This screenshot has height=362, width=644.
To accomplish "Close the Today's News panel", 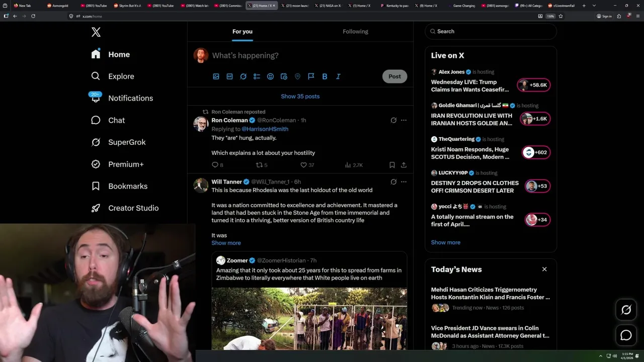I will click(544, 269).
